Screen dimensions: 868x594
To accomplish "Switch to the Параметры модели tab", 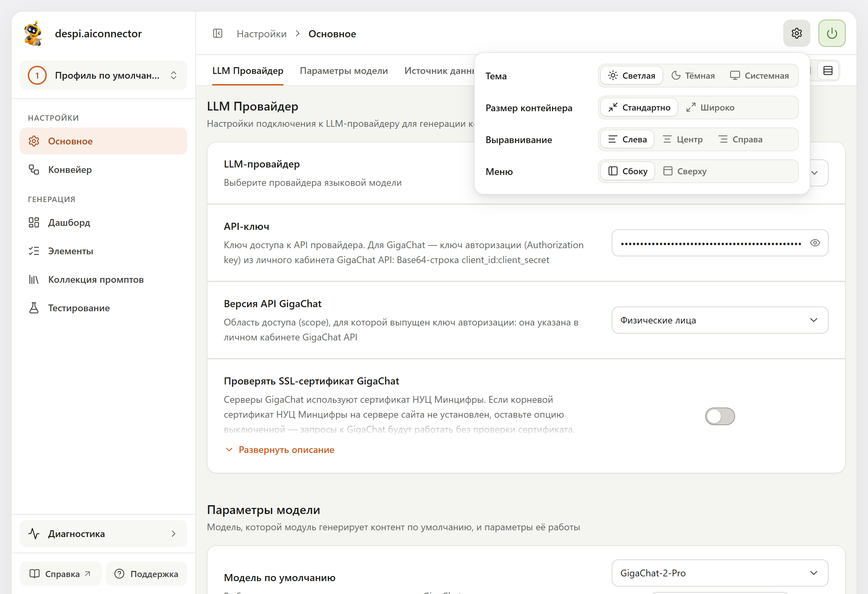I will pos(343,71).
